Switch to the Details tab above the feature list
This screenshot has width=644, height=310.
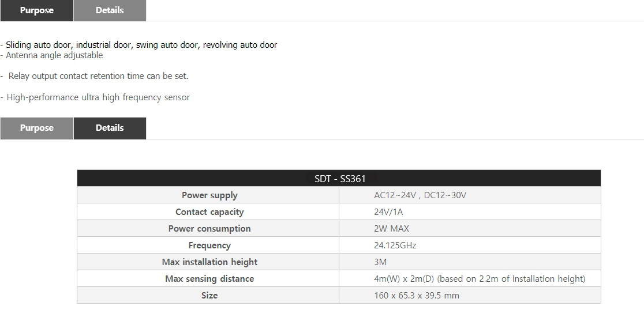(110, 10)
